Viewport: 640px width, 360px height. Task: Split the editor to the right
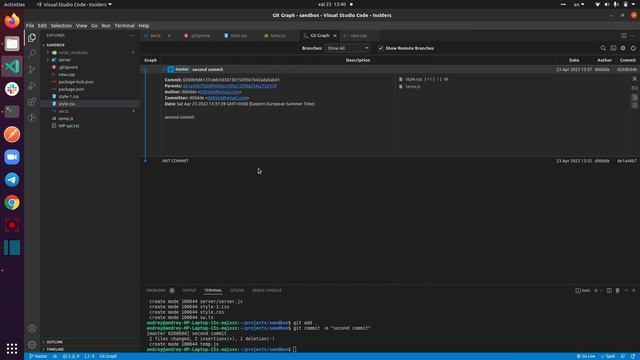[624, 36]
